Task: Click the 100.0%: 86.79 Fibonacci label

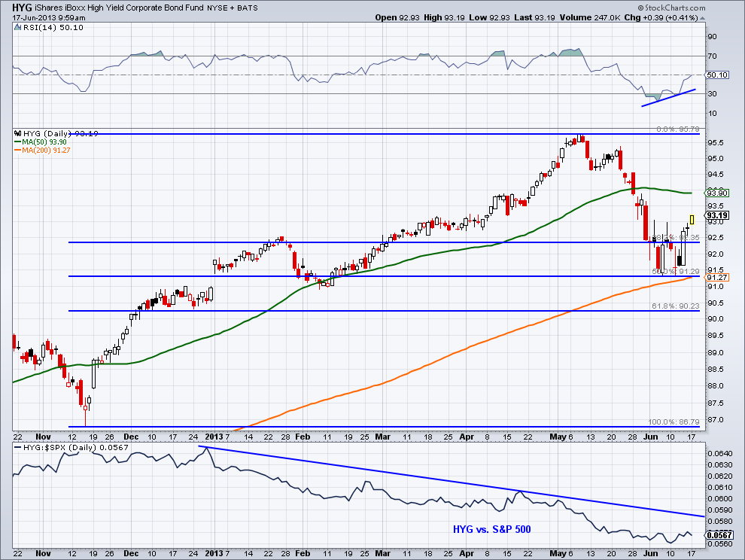Action: (674, 422)
